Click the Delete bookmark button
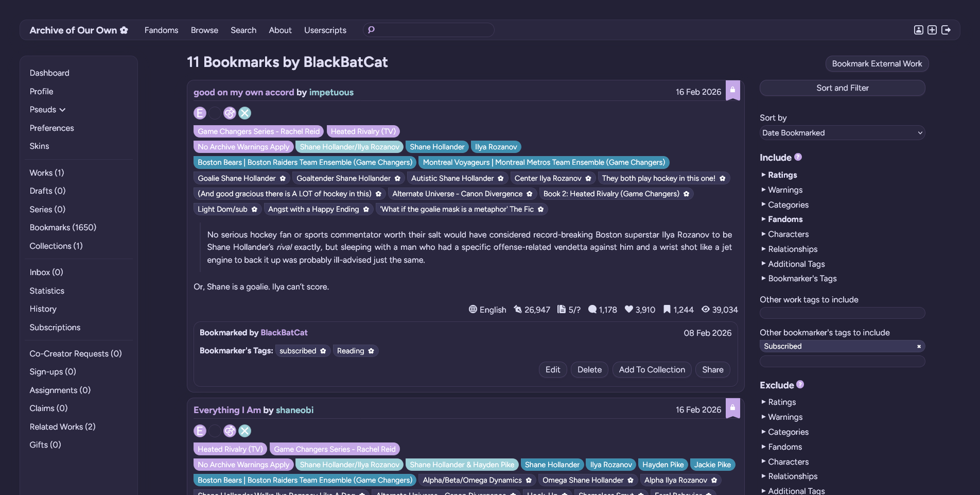The height and width of the screenshot is (495, 980). 589,370
